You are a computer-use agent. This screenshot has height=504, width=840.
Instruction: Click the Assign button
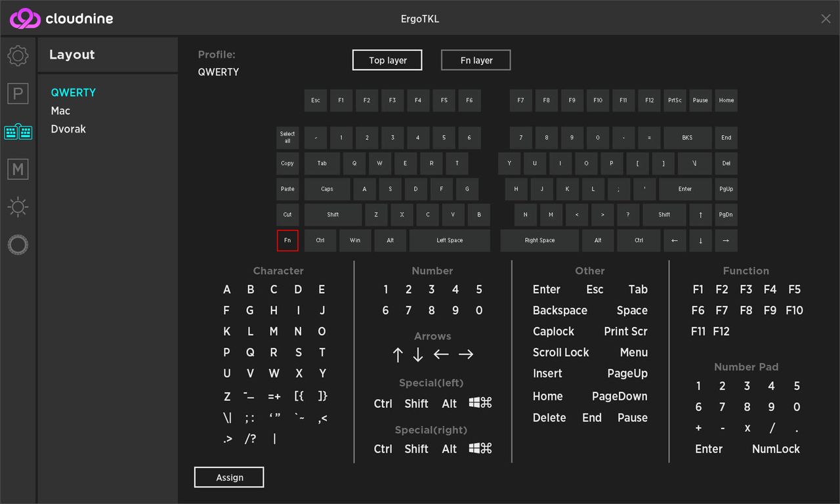[x=229, y=477]
